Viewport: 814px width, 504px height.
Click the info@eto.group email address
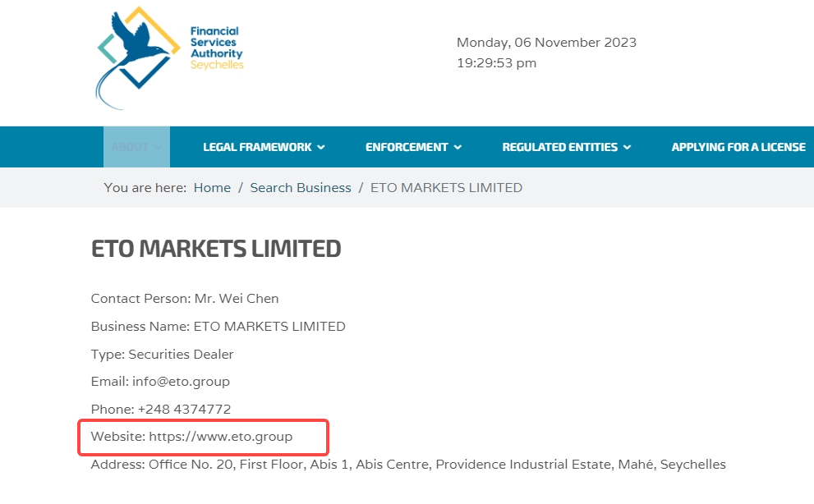coord(181,382)
